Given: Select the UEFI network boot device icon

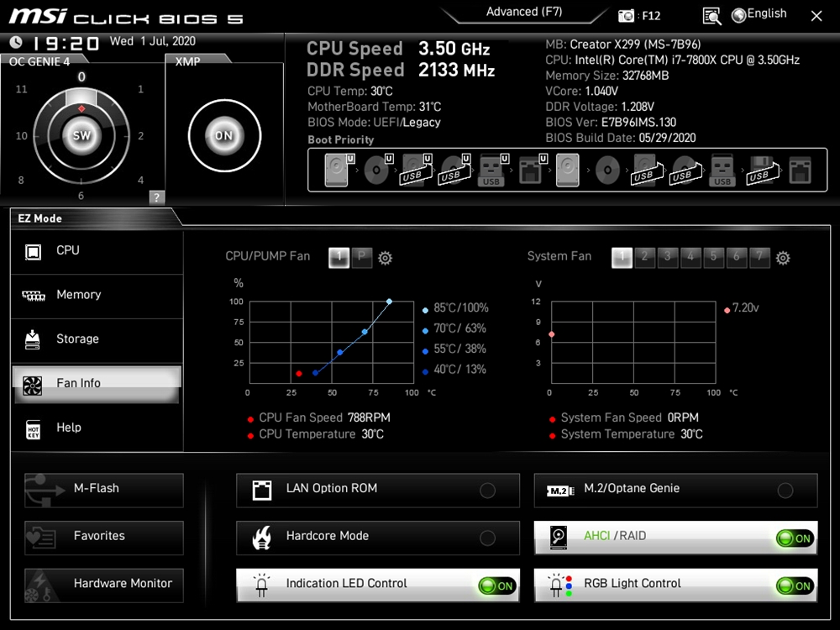Looking at the screenshot, I should pos(532,171).
